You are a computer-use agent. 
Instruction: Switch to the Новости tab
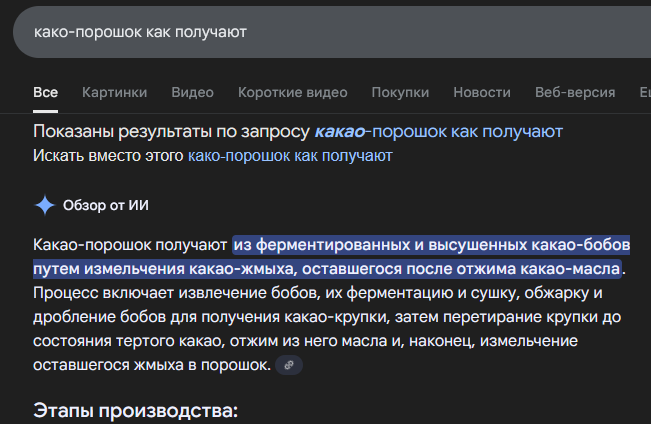pyautogui.click(x=481, y=92)
